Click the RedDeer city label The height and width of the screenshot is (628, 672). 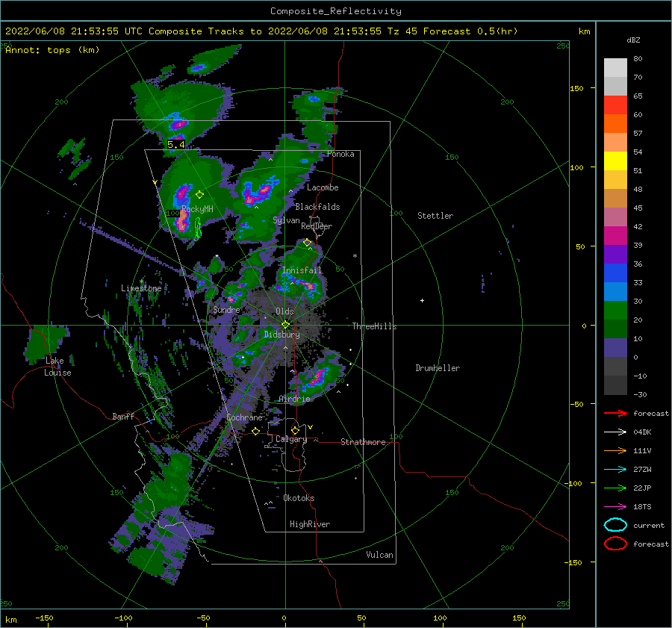tap(317, 226)
